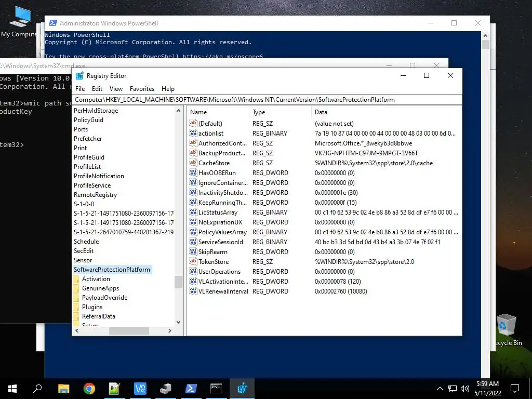This screenshot has width=532, height=399.
Task: Click the VLActivationInte... data 0x00000078 (120)
Action: coord(338,281)
